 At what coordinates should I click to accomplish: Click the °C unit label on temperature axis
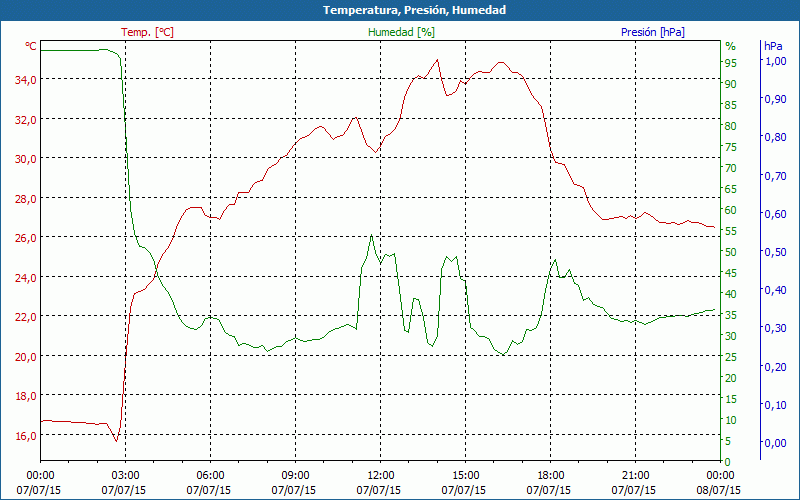[x=31, y=46]
